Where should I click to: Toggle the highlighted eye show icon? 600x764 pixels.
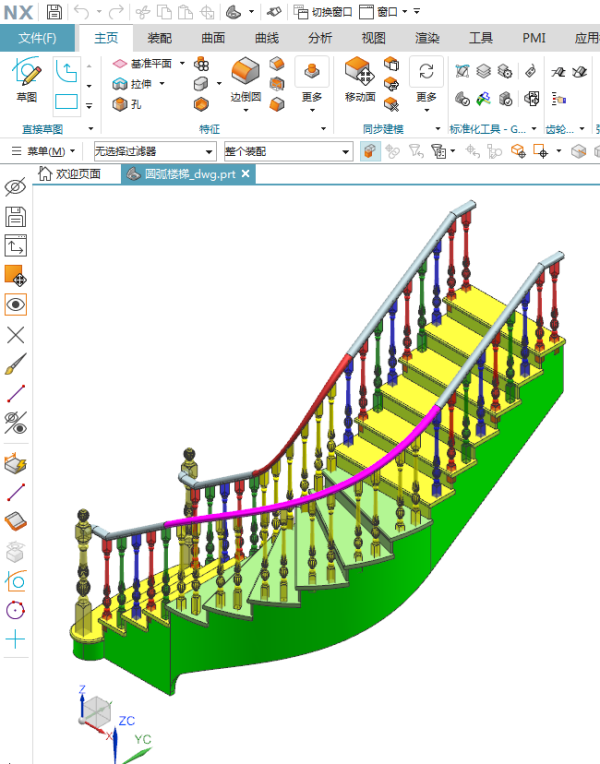click(16, 305)
